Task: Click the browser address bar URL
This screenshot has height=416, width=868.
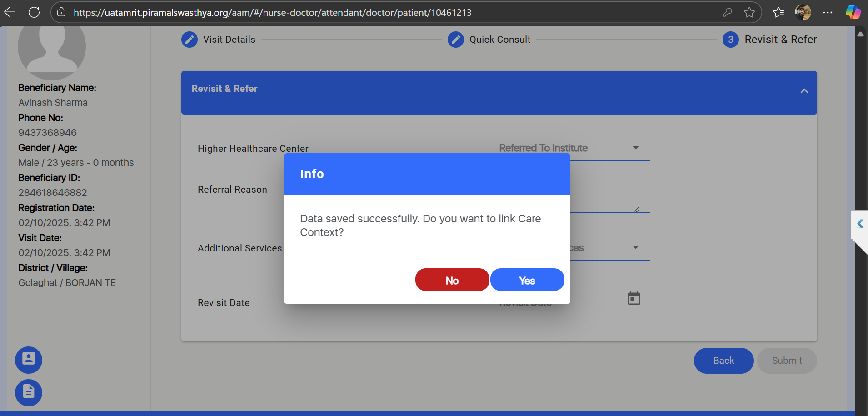Action: tap(273, 12)
